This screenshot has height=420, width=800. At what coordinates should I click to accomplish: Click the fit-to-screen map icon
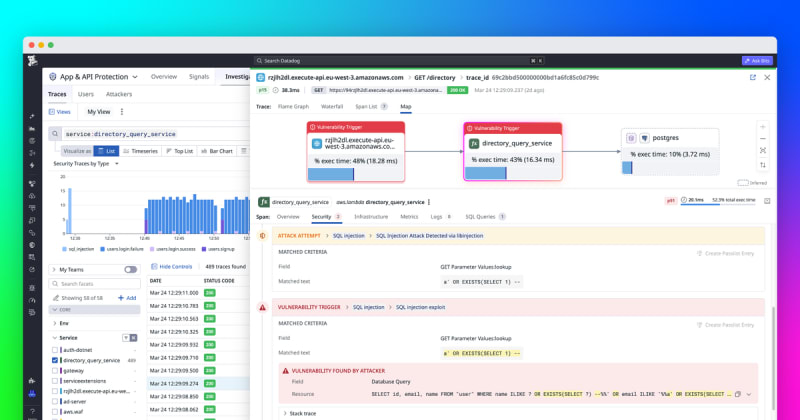point(762,151)
